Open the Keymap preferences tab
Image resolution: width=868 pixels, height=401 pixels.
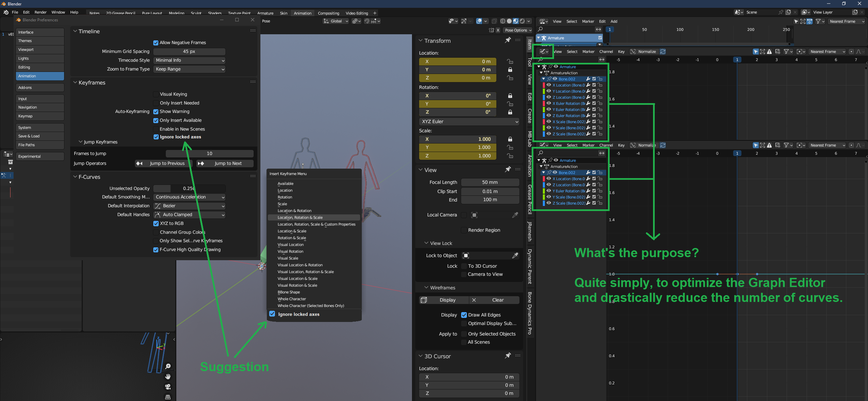(40, 116)
